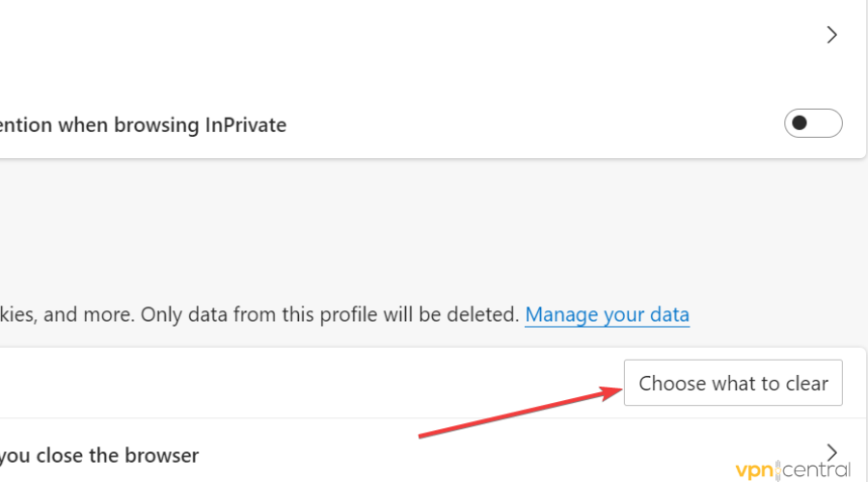
Task: Open the Manage your data link
Action: pos(607,314)
